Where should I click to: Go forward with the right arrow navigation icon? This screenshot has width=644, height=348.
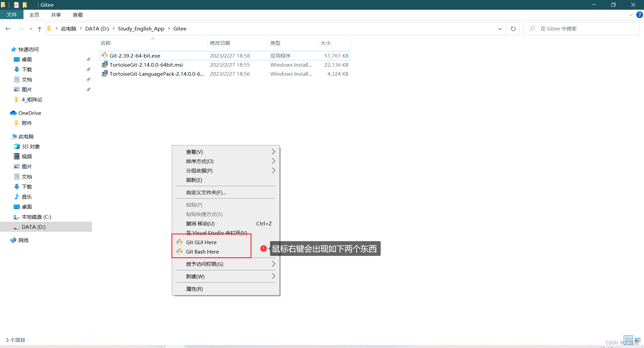tap(21, 29)
